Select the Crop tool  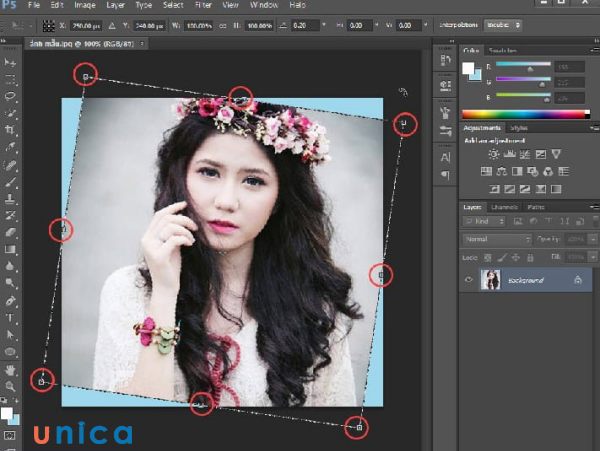click(x=11, y=130)
